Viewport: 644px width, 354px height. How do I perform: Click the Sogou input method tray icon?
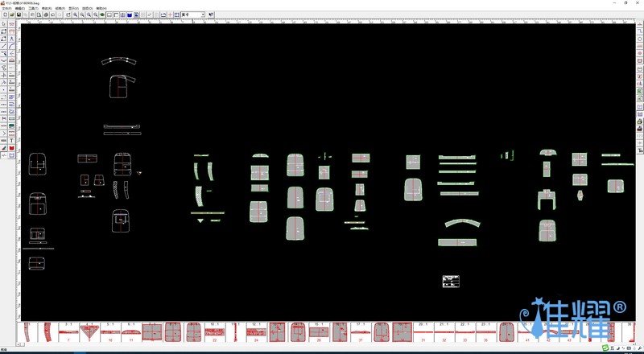tap(605, 348)
